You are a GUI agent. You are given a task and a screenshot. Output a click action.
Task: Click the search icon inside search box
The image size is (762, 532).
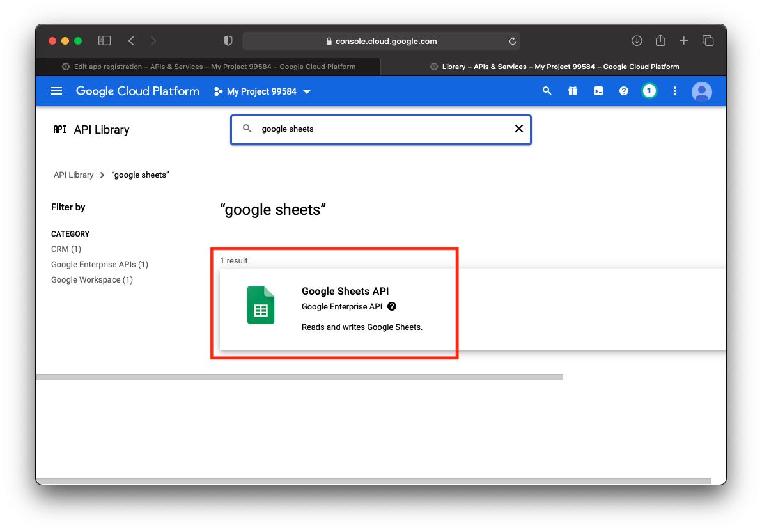click(x=247, y=129)
